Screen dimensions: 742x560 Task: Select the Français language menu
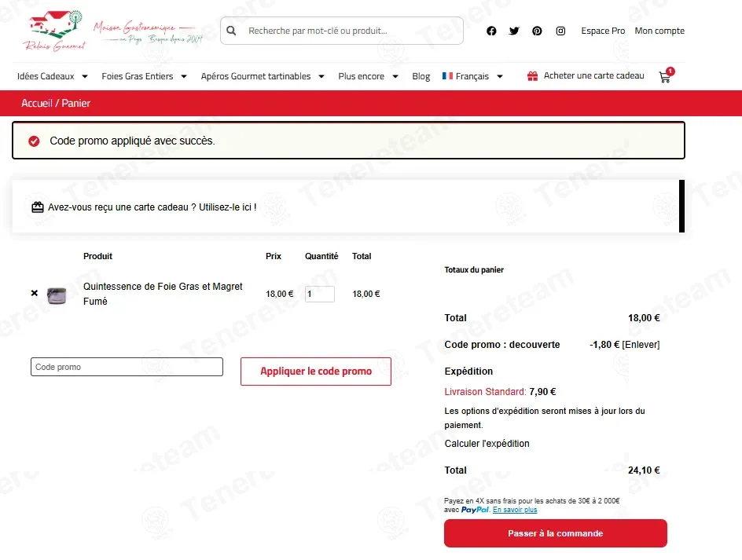coord(472,76)
